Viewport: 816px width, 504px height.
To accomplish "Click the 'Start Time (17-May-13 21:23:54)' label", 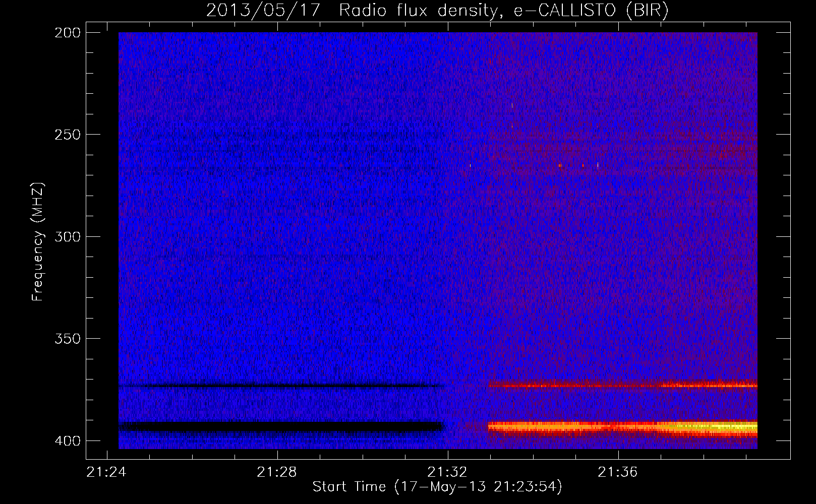I will pos(437,487).
